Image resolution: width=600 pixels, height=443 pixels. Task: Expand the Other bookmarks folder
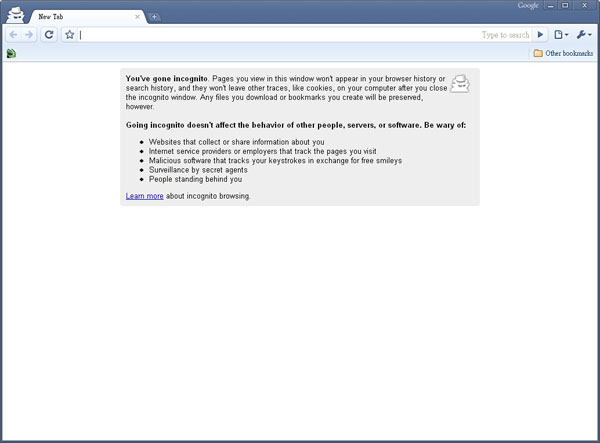pos(563,53)
